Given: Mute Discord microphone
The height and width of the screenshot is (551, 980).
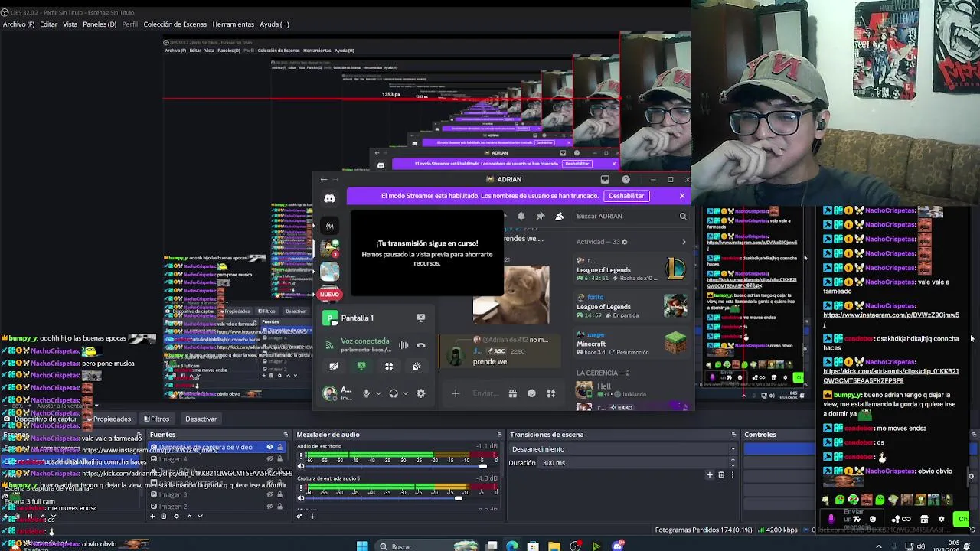Looking at the screenshot, I should 366,393.
